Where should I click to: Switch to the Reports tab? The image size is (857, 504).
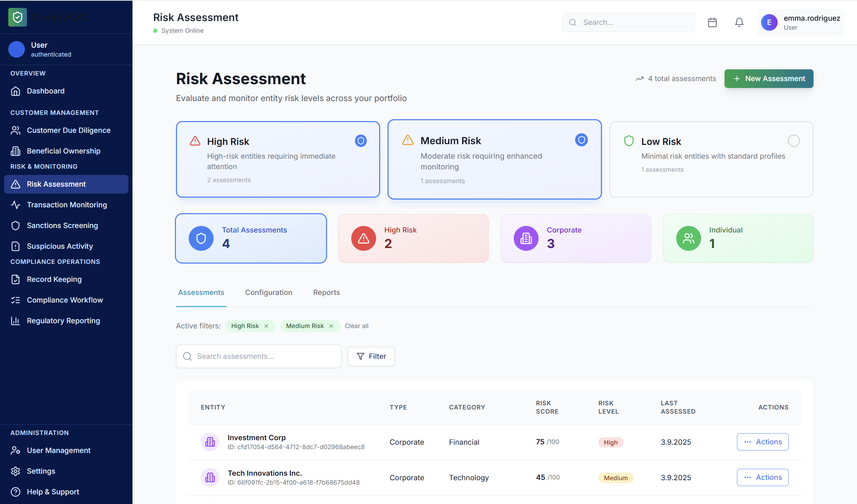pos(326,293)
